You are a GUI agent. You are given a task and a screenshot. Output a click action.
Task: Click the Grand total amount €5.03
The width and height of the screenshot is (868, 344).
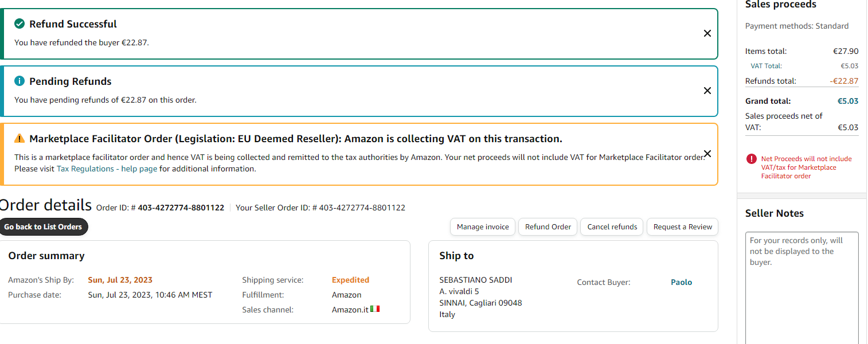847,101
